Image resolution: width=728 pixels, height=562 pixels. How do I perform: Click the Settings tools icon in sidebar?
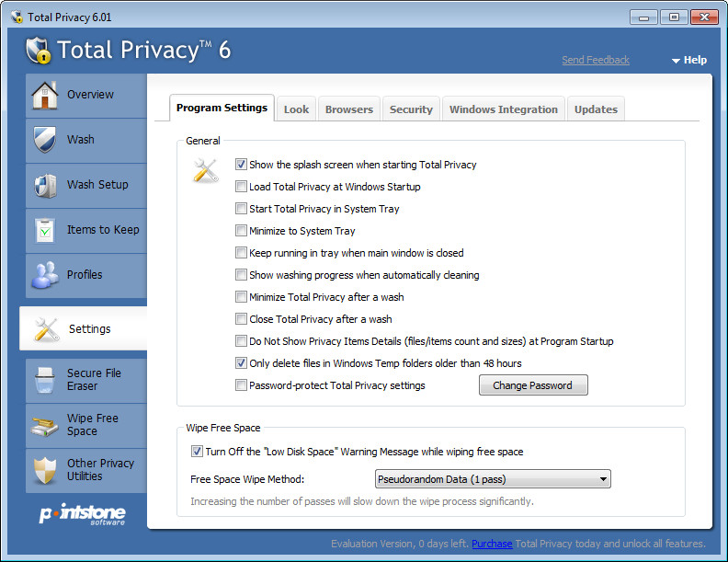(46, 329)
